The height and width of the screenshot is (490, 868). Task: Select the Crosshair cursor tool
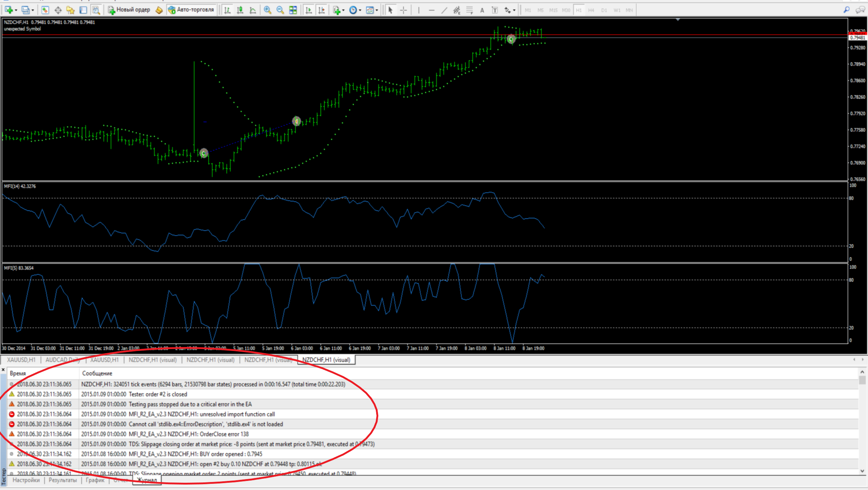[x=403, y=10]
